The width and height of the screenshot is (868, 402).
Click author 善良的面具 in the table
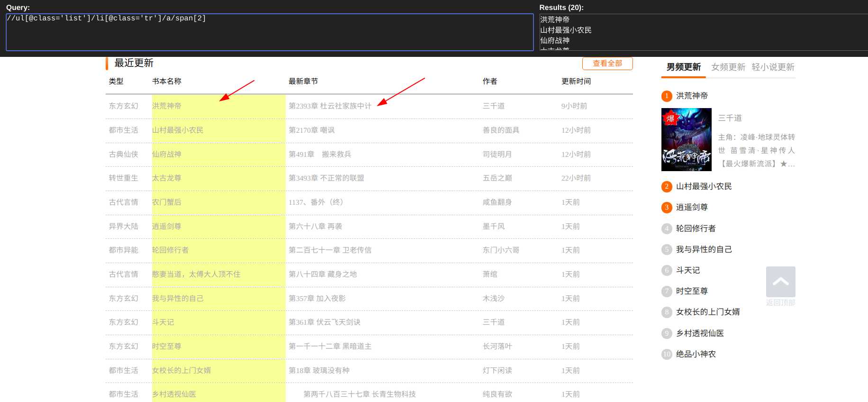click(501, 130)
